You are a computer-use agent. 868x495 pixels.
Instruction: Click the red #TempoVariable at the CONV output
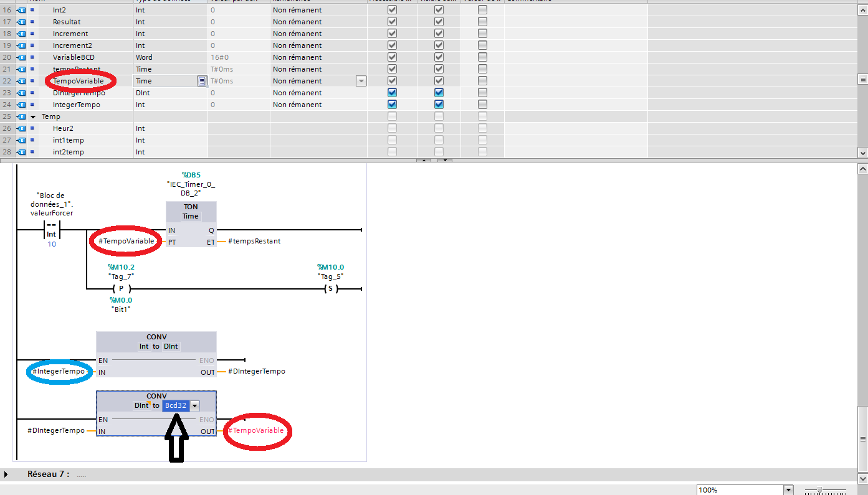coord(256,431)
